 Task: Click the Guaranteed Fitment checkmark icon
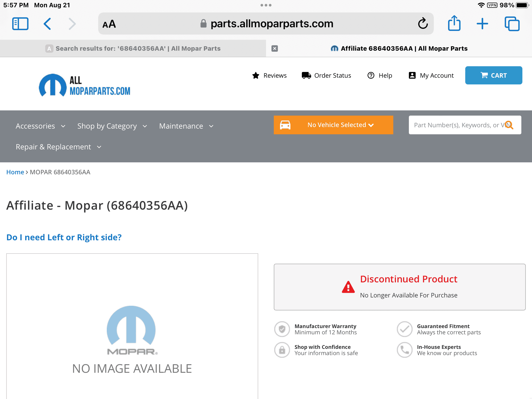coord(405,329)
